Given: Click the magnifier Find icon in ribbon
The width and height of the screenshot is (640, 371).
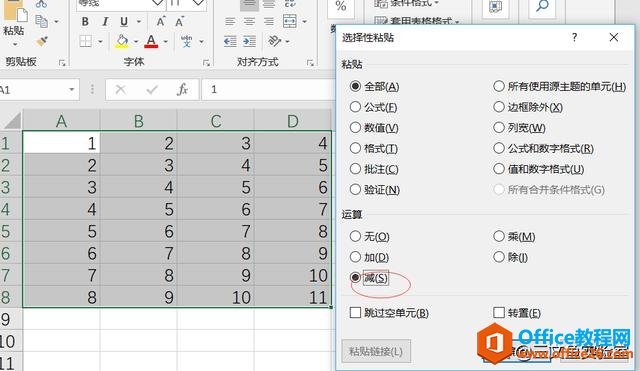Looking at the screenshot, I should pos(542,6).
